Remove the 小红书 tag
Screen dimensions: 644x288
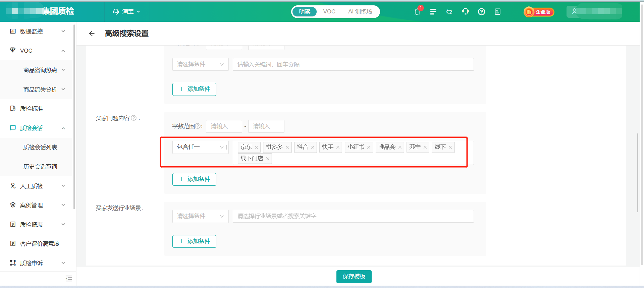point(369,147)
